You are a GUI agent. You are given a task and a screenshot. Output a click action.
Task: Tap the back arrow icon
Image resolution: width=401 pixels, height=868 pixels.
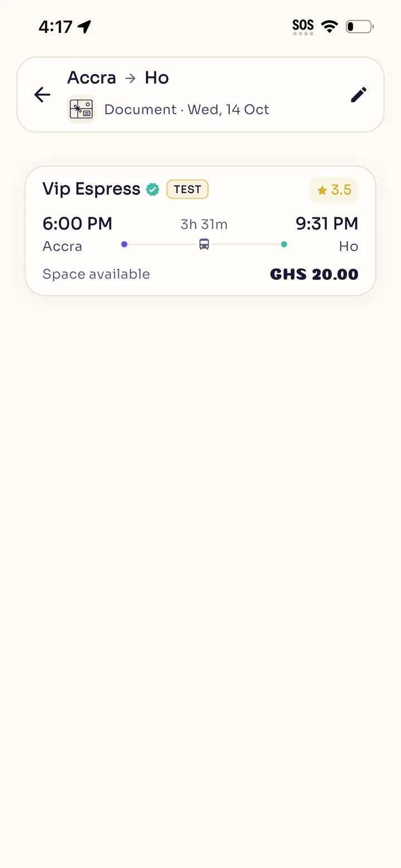(x=42, y=95)
